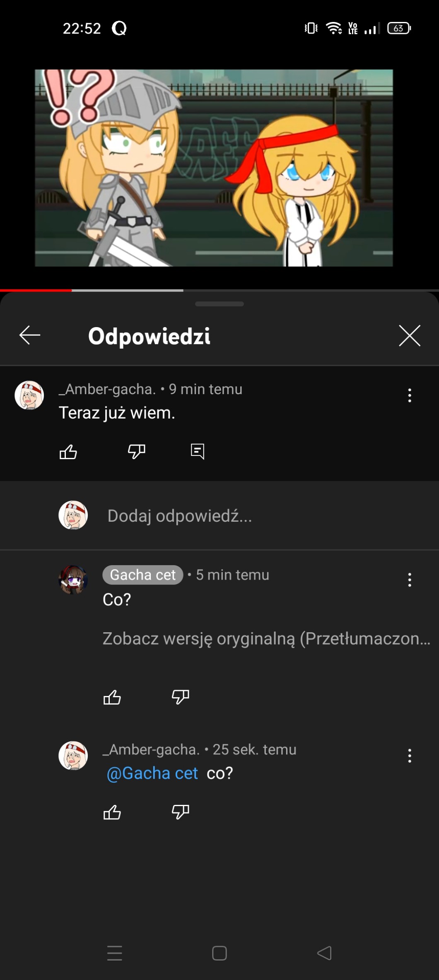Like the "Teraz już wiem." comment
The image size is (439, 980).
click(68, 452)
